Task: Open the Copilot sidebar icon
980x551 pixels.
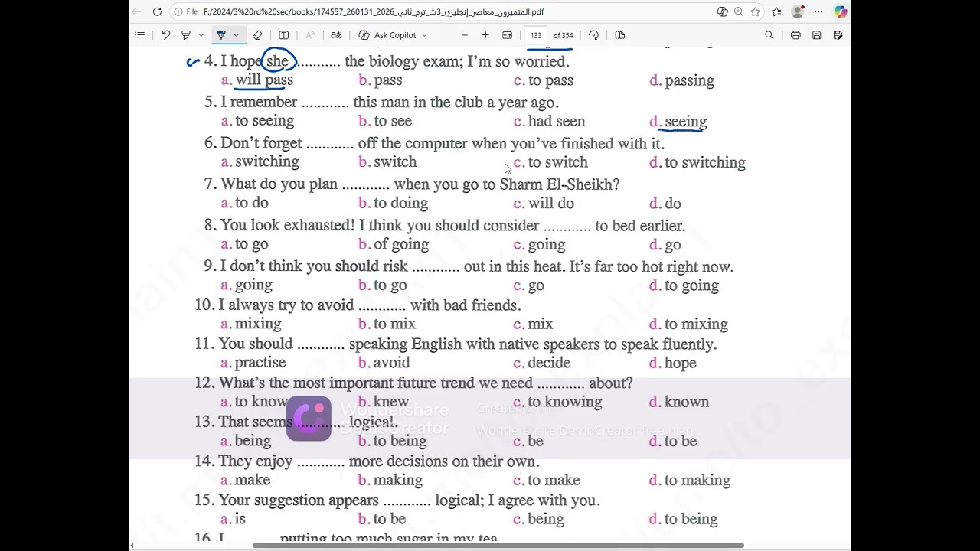Action: click(x=841, y=11)
